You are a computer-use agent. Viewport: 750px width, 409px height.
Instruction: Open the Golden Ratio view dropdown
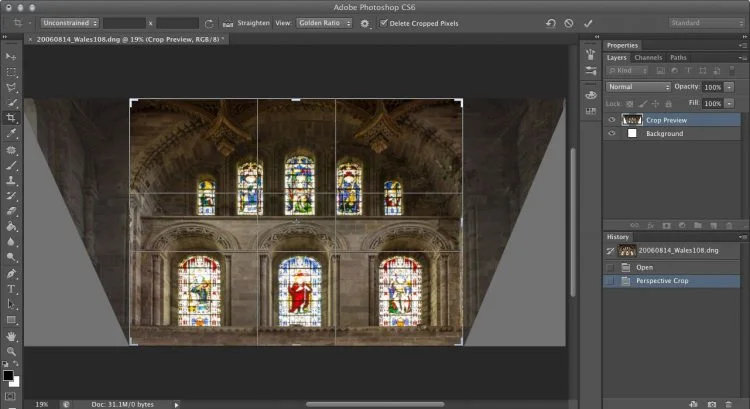tap(324, 23)
